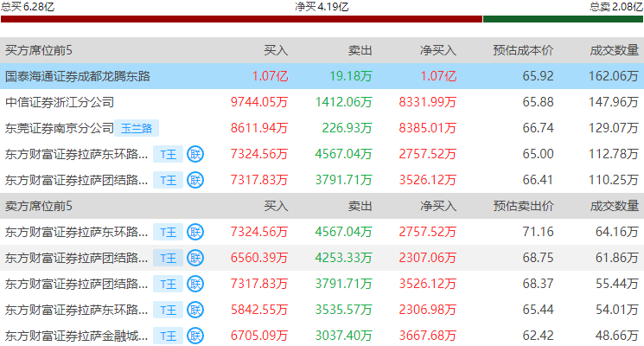Click the 预估成本价 column header
The height and width of the screenshot is (346, 644).
523,50
